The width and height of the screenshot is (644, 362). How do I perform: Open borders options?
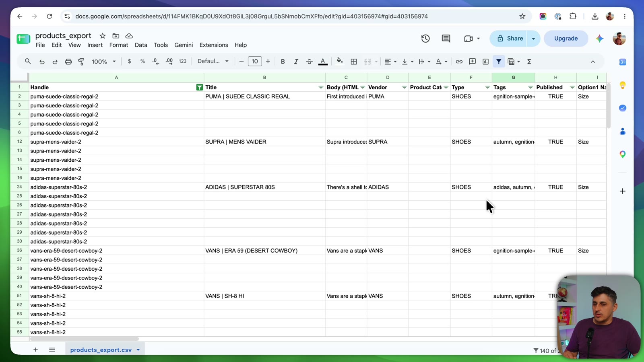coord(354,62)
